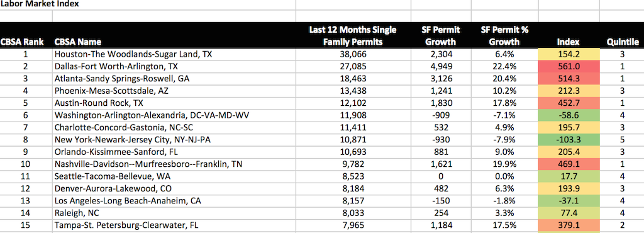Viewport: 644px width, 233px height.
Task: Click Washington green index cell -58.6
Action: (x=569, y=115)
